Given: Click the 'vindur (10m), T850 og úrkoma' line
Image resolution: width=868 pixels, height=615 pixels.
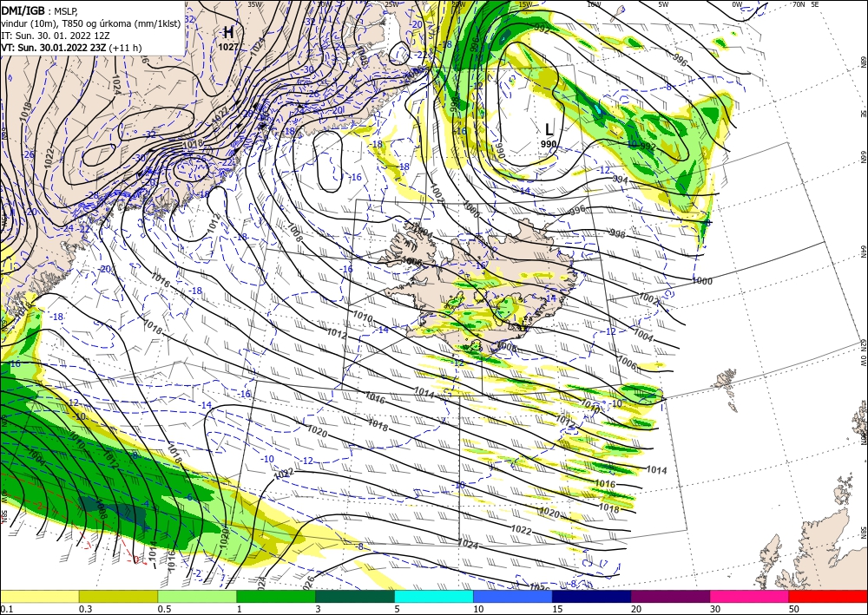Looking at the screenshot, I should pos(90,23).
